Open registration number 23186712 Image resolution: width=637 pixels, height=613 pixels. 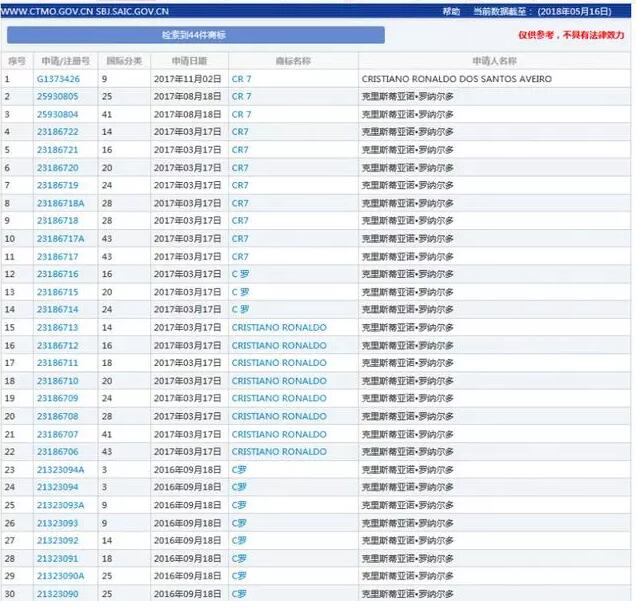(57, 345)
